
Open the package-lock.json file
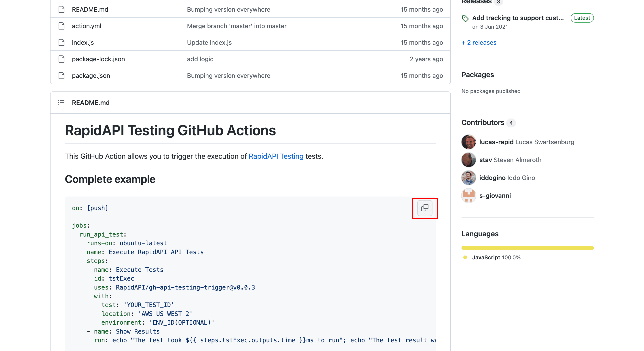tap(98, 59)
